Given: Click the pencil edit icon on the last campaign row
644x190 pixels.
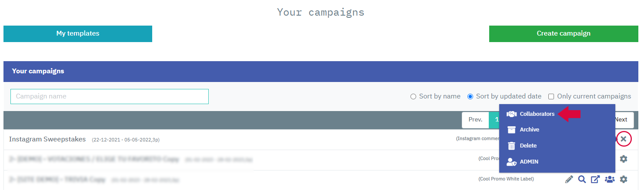Looking at the screenshot, I should pyautogui.click(x=569, y=179).
